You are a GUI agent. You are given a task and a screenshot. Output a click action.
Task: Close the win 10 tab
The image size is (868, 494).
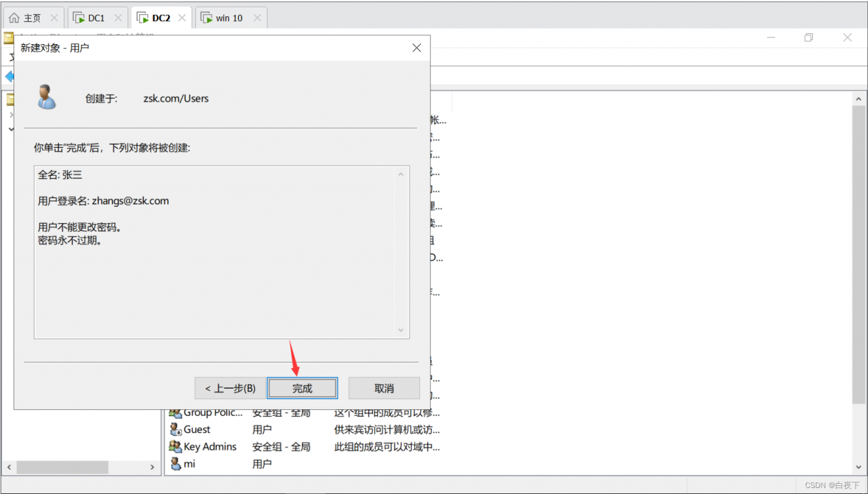click(257, 18)
